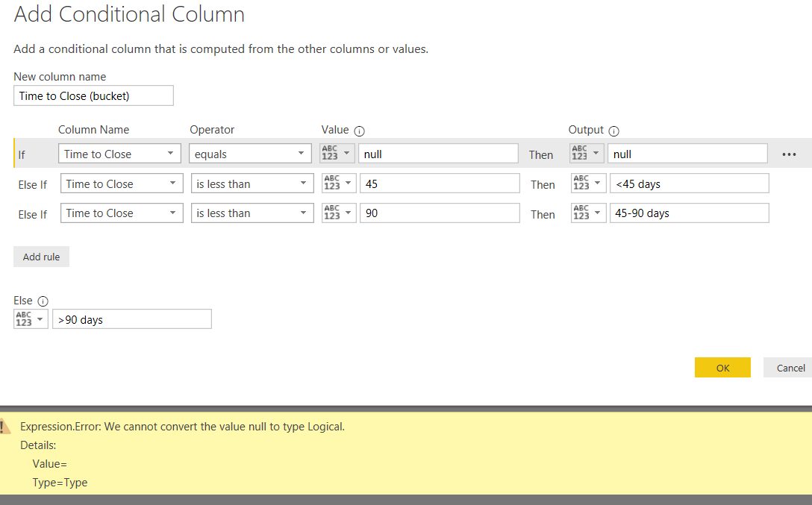The image size is (812, 505).
Task: Open the ABC123 output type picker for <45 days
Action: 587,184
